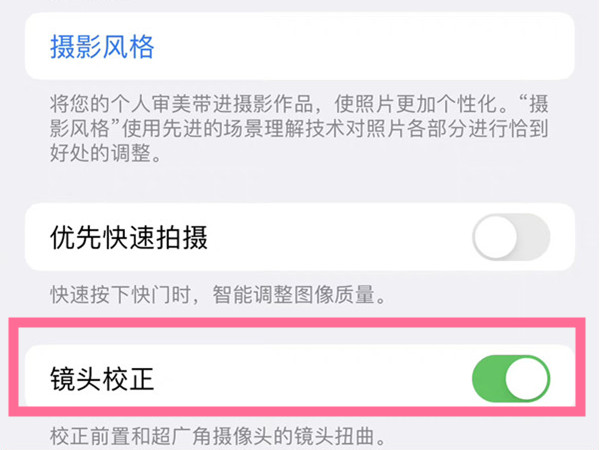The width and height of the screenshot is (600, 450).
Task: Open the 摄影风格 settings link
Action: click(101, 45)
